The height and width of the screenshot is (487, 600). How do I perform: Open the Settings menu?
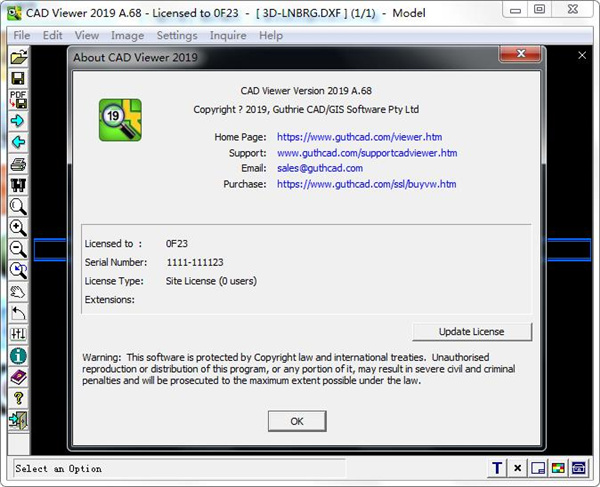pos(177,36)
